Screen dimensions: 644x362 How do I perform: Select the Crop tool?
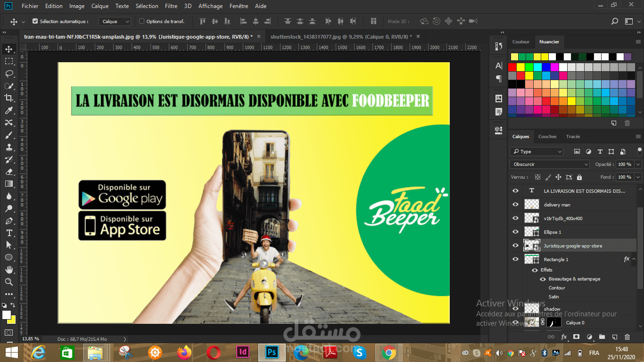pyautogui.click(x=8, y=98)
